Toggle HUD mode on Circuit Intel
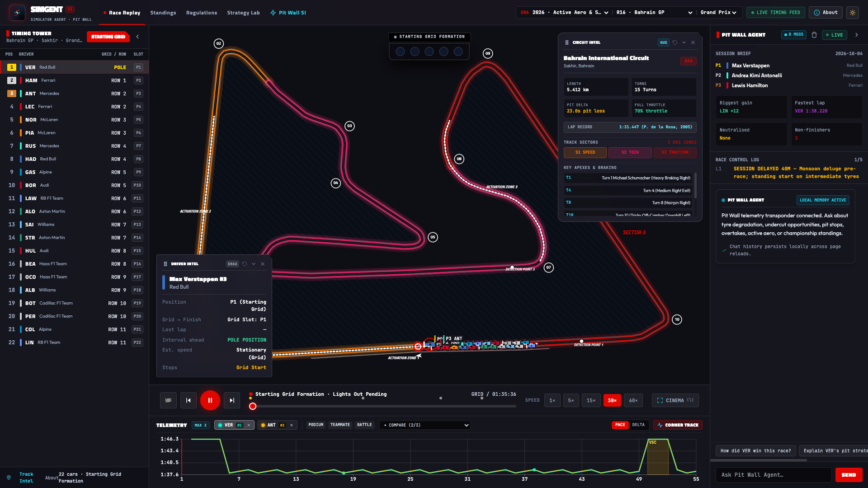Image resolution: width=868 pixels, height=488 pixels. 663,42
